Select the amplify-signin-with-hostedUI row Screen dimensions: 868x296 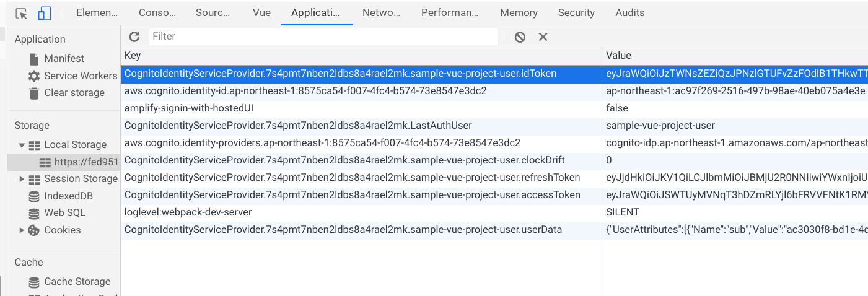click(x=189, y=108)
